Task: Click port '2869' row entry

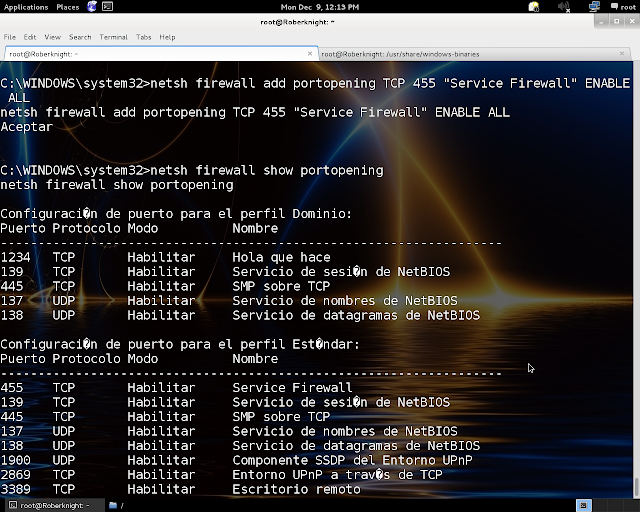Action: click(x=15, y=474)
